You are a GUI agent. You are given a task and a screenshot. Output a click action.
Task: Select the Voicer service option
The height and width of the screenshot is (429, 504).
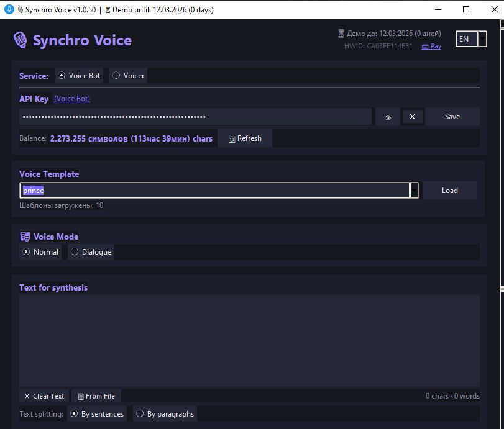pos(117,75)
